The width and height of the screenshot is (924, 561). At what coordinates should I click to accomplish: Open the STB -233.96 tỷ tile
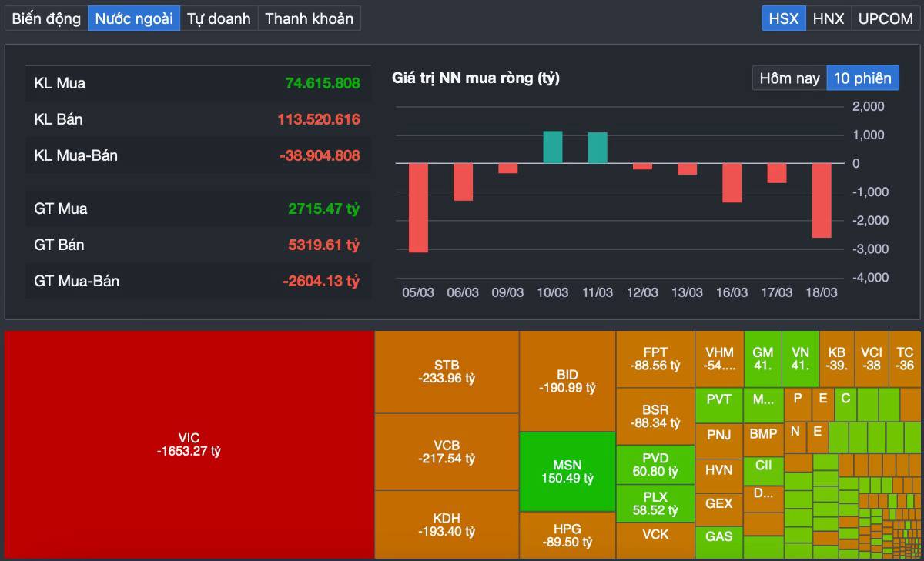pyautogui.click(x=447, y=372)
